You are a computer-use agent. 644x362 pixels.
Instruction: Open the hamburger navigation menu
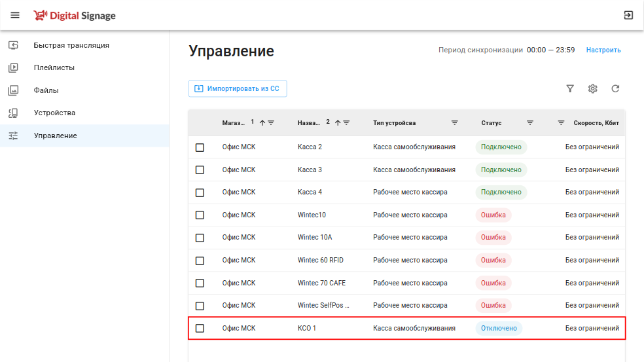point(15,15)
